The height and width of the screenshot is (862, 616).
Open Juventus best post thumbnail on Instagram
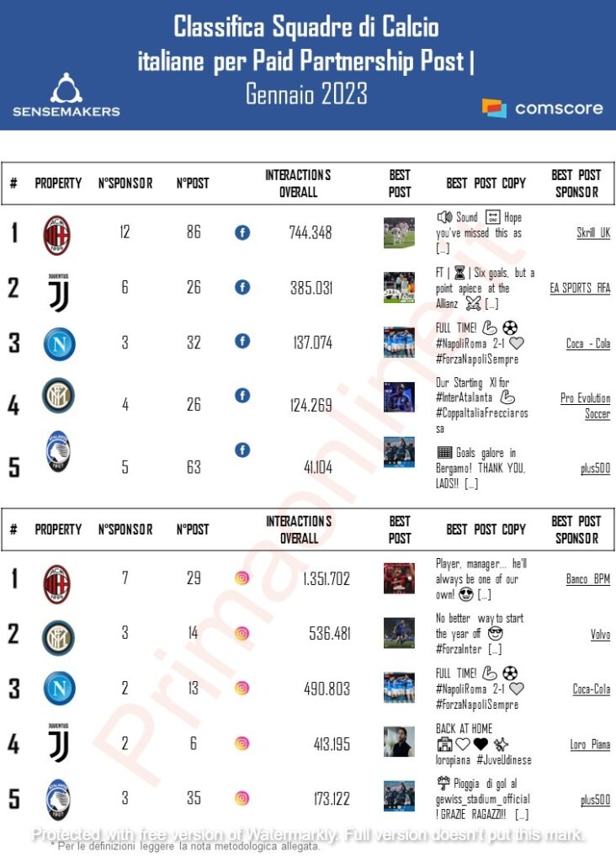[399, 742]
